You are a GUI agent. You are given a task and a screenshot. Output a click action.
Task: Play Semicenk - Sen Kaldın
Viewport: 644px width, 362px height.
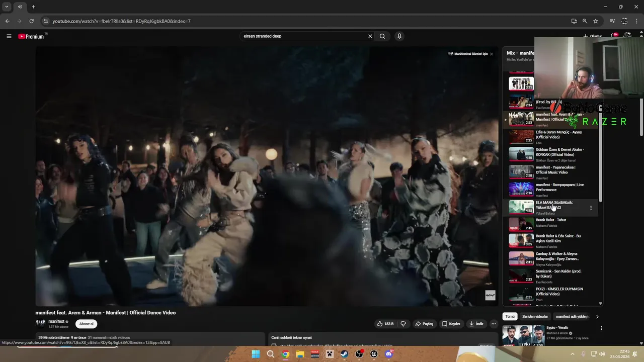pos(551,276)
